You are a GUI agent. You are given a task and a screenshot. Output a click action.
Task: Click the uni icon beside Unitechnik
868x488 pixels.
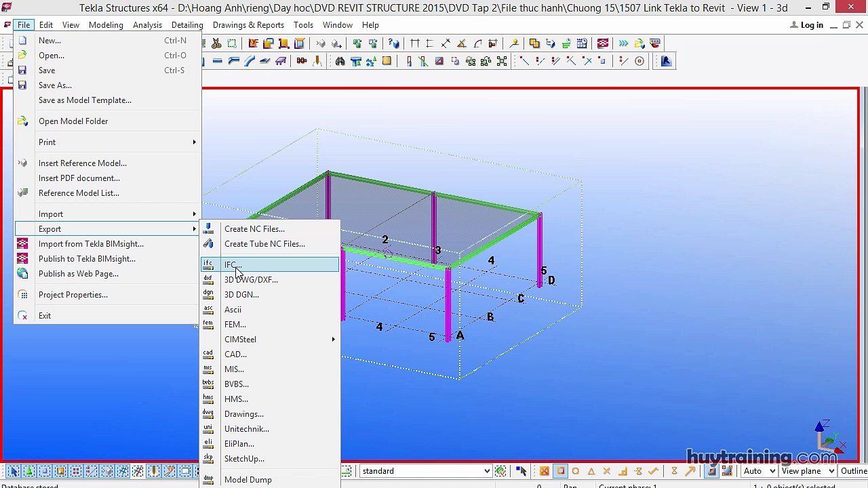pos(208,428)
